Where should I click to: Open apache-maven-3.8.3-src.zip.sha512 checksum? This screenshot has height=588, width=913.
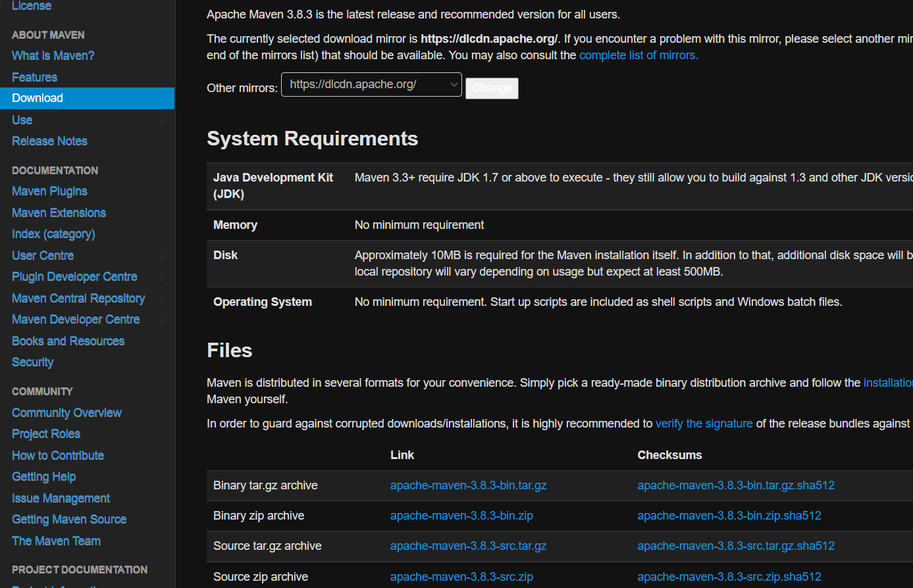(x=729, y=577)
